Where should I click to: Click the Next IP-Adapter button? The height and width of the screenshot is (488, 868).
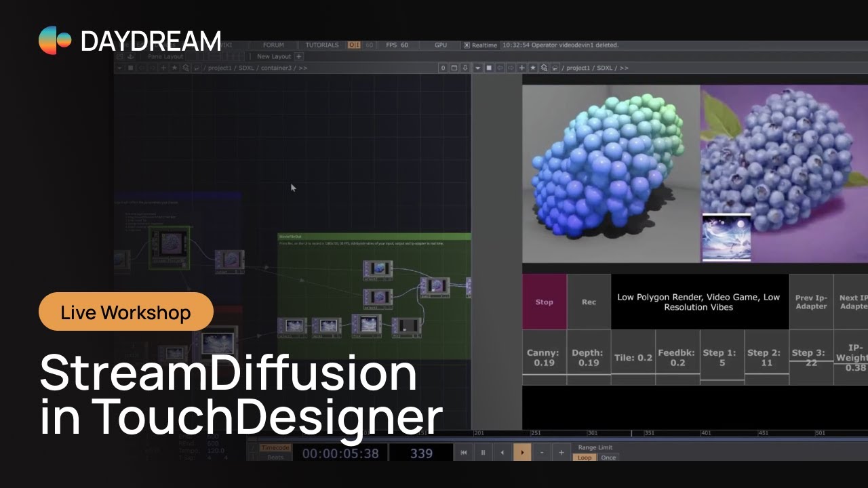click(x=851, y=302)
